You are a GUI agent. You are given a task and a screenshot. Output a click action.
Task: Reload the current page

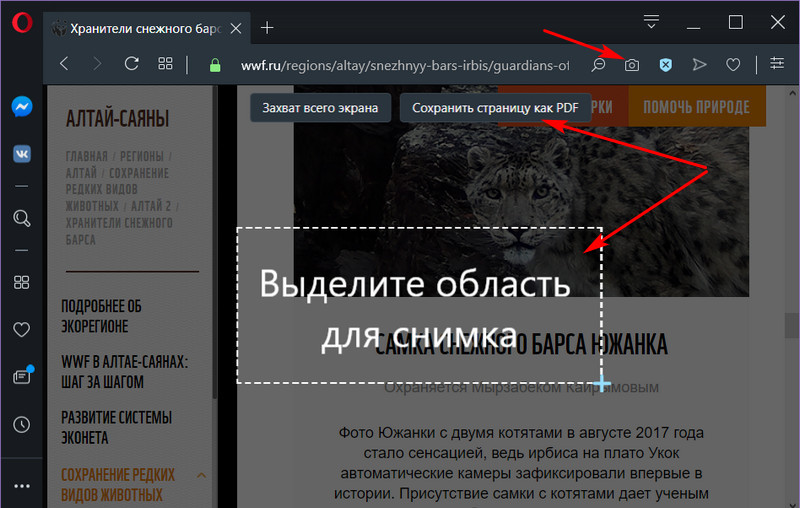coord(130,65)
